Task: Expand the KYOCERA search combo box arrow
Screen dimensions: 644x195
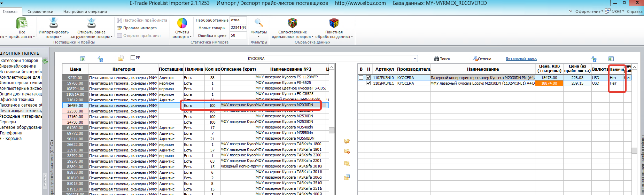Action: (415, 58)
